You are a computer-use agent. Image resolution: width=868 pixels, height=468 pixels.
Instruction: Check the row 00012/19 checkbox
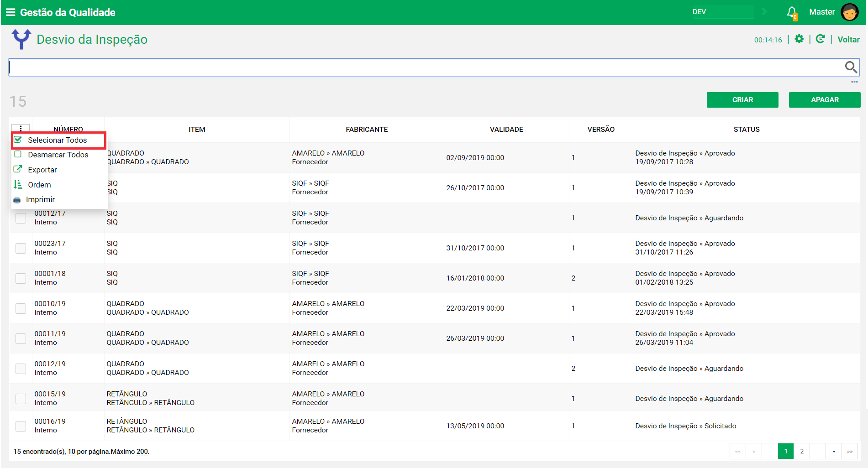point(21,369)
